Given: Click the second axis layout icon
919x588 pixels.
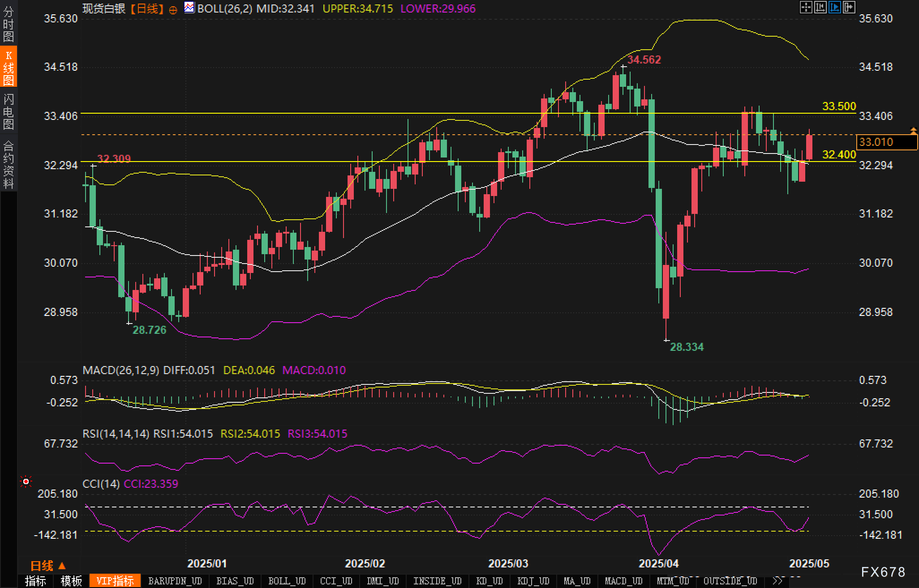Looking at the screenshot, I should coord(820,8).
